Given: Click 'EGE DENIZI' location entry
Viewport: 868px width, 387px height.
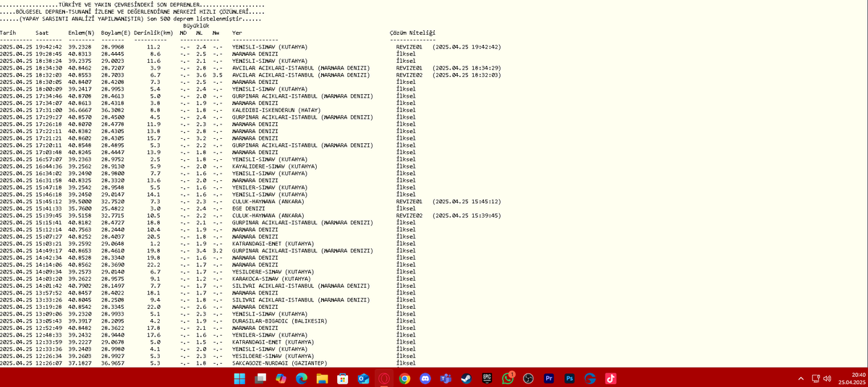Looking at the screenshot, I should (249, 208).
